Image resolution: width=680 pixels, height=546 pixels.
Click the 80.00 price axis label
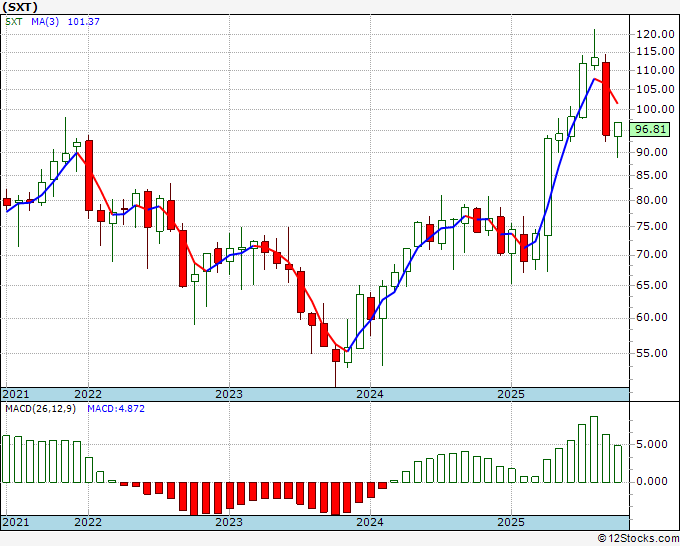(651, 200)
